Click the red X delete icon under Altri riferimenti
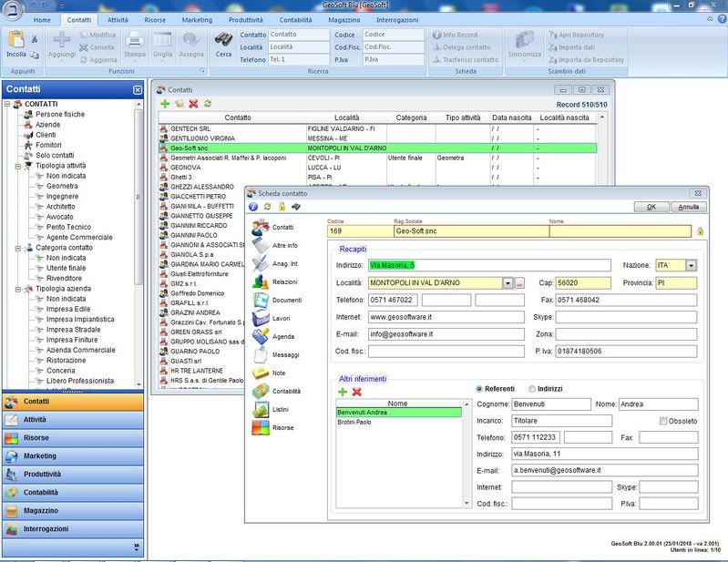 (356, 391)
